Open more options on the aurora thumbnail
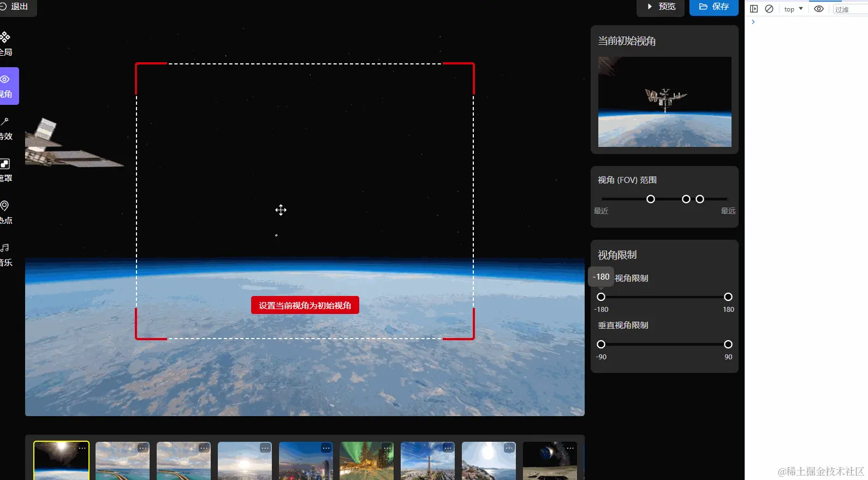868x480 pixels. point(388,448)
